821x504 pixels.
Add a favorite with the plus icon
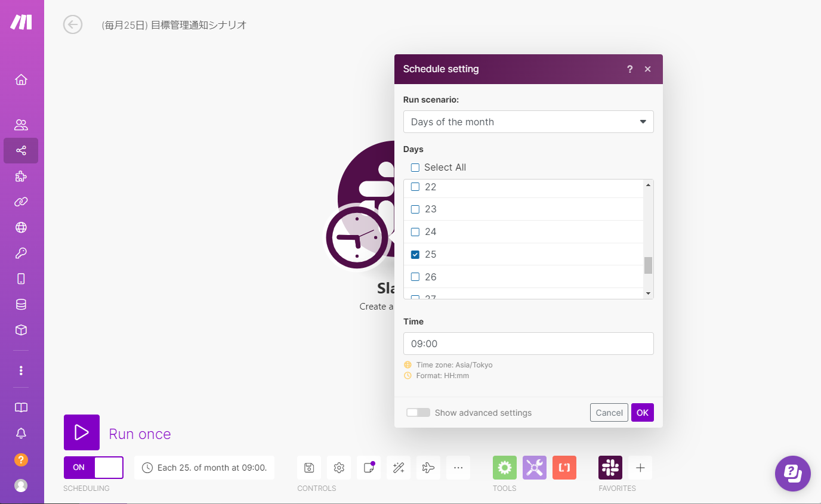[640, 468]
